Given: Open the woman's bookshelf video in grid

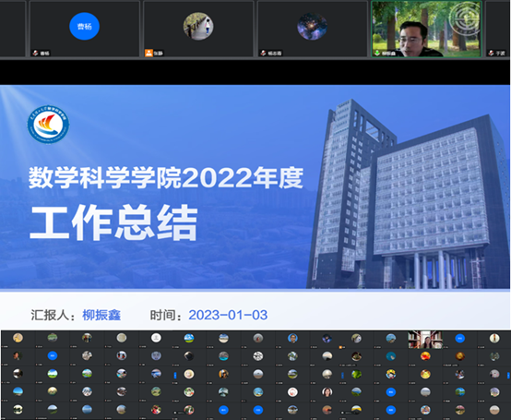Looking at the screenshot, I should click(425, 340).
